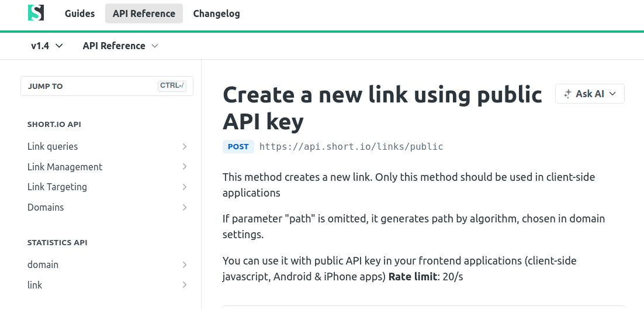The width and height of the screenshot is (644, 309).
Task: Open the Ask AI dropdown menu
Action: pyautogui.click(x=590, y=94)
